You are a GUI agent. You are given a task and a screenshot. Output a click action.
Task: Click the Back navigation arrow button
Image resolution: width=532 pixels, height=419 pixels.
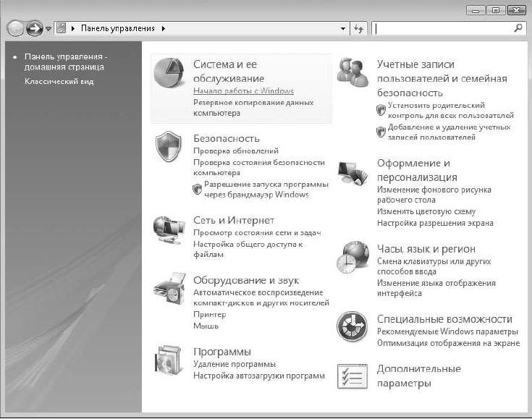pos(15,28)
